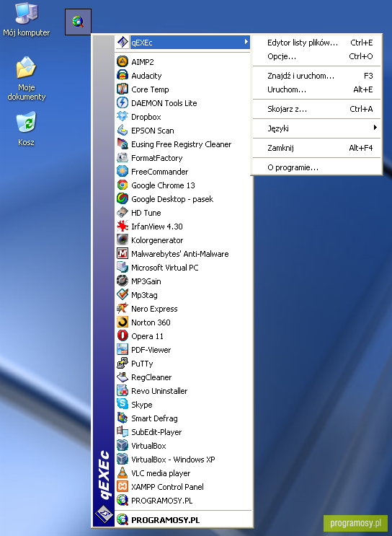Choose Zamknij to close qEXEc
Image resolution: width=392 pixels, height=536 pixels.
(317, 148)
